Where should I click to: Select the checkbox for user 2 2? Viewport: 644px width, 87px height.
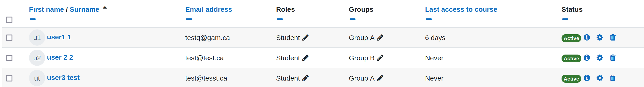coord(9,58)
